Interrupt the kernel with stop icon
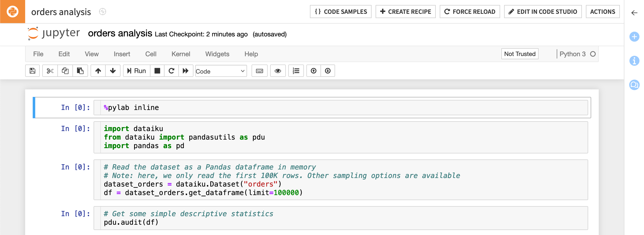Viewport: 644px width, 235px height. [x=157, y=71]
